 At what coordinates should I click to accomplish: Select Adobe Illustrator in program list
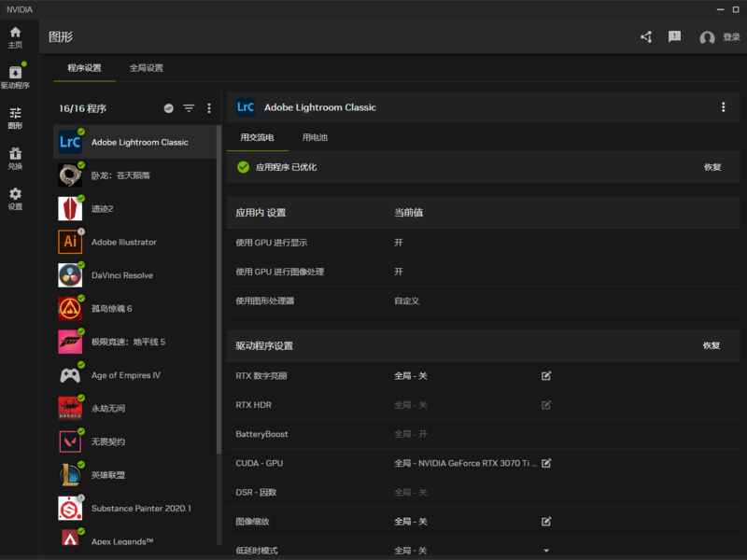click(x=134, y=242)
